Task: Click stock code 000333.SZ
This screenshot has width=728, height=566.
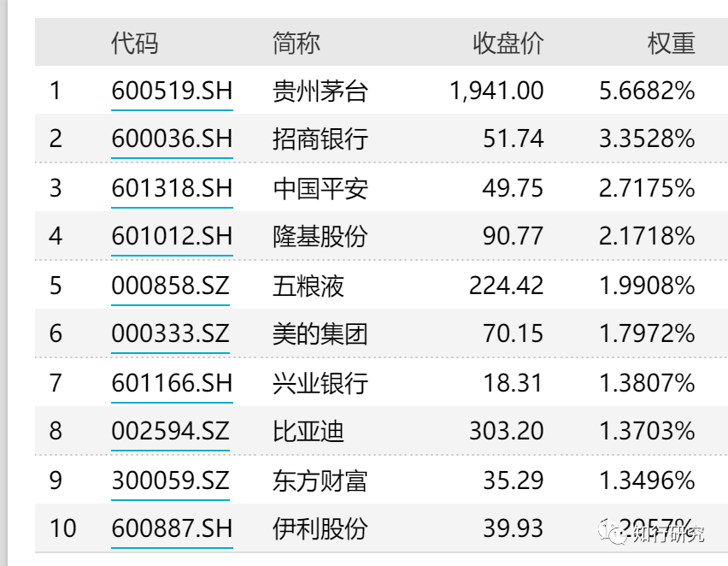Action: coord(170,334)
